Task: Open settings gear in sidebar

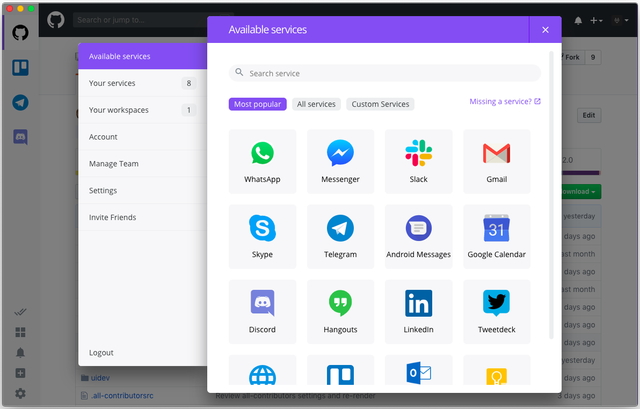Action: pos(20,393)
